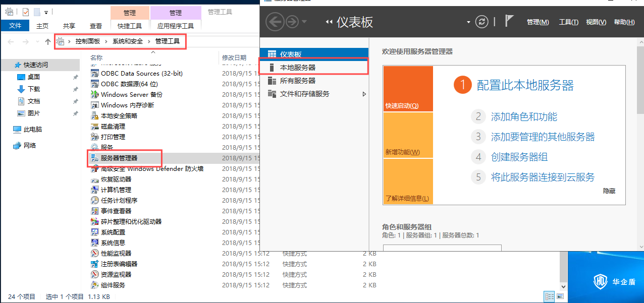Image resolution: width=644 pixels, height=303 pixels.
Task: Expand the 文件和存储服务 submenu arrow
Action: click(x=364, y=94)
